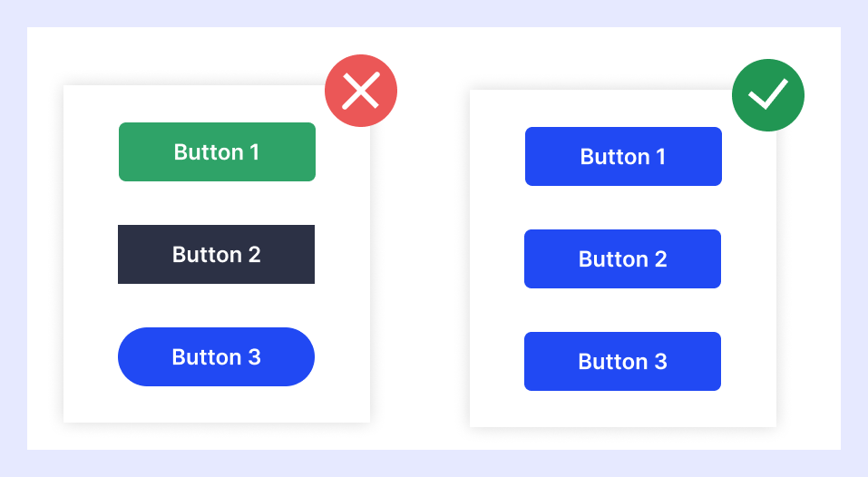Click the green checkmark circle icon
This screenshot has width=868, height=477.
click(768, 95)
